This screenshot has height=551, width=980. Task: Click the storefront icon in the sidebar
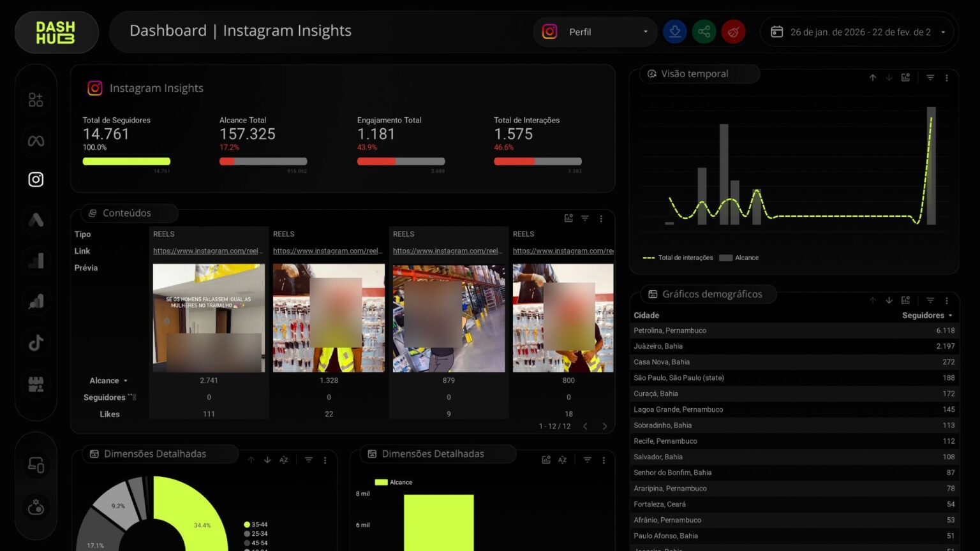point(36,384)
